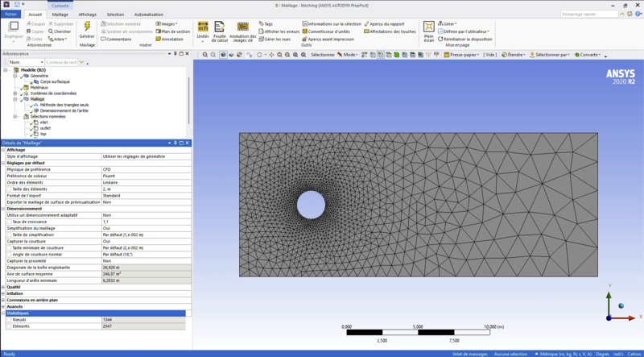Click the Arborescence tree scrollbar
The width and height of the screenshot is (644, 357).
pyautogui.click(x=188, y=101)
